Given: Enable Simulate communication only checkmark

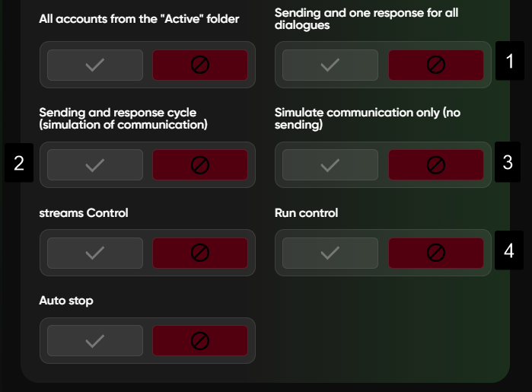Looking at the screenshot, I should click(330, 164).
